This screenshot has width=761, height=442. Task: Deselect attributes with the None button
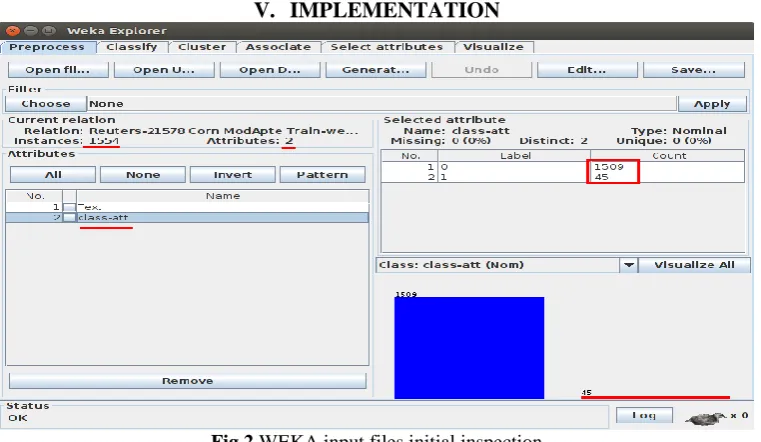coord(143,175)
